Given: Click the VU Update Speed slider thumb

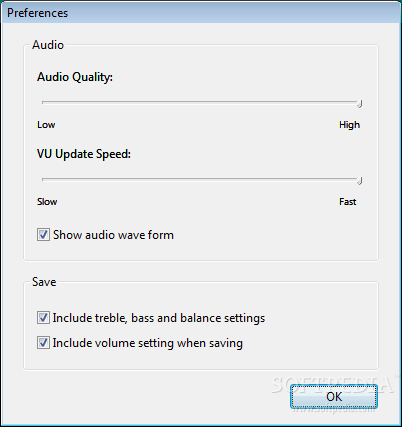Looking at the screenshot, I should [359, 181].
